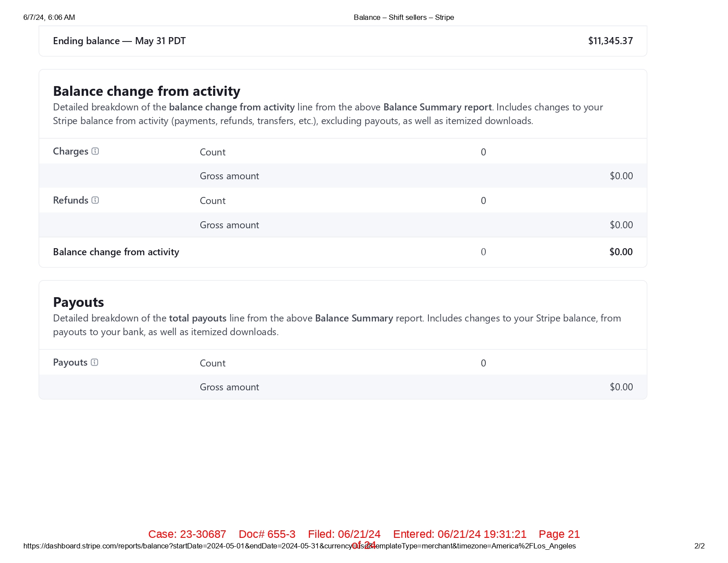The height and width of the screenshot is (563, 728).
Task: Select the Ending balance amount $11,345.37
Action: point(610,41)
